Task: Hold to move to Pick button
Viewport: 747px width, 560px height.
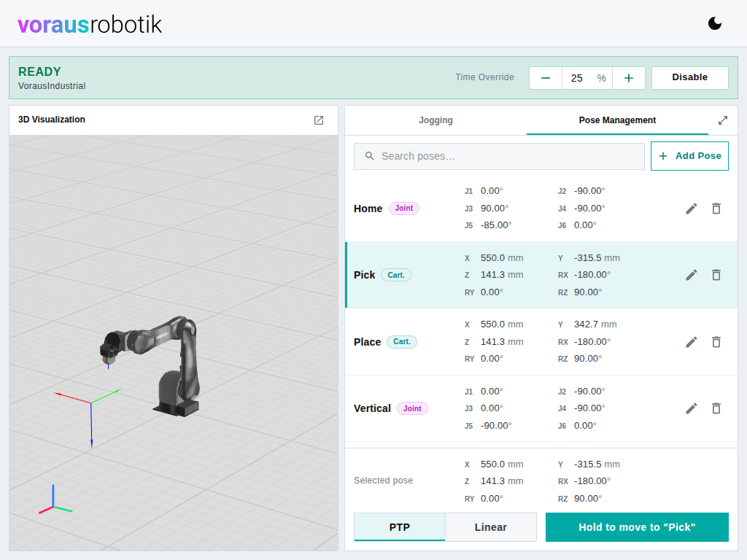Action: pos(637,527)
